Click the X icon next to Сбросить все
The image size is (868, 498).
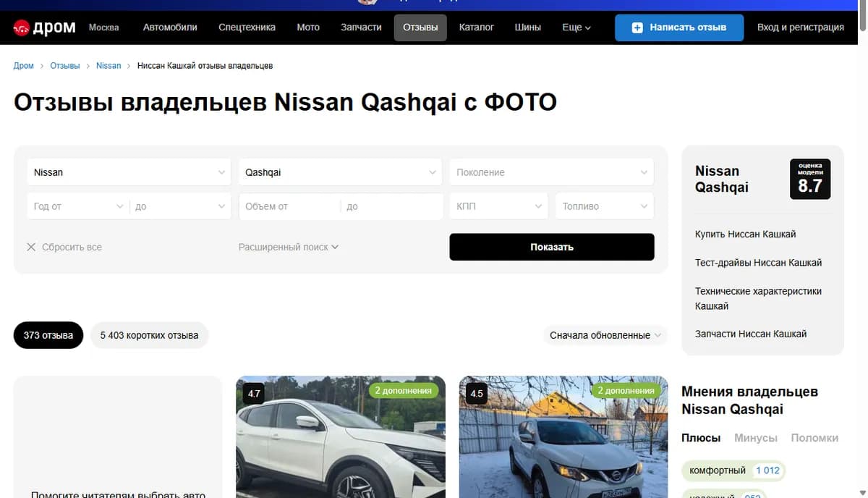click(x=31, y=247)
